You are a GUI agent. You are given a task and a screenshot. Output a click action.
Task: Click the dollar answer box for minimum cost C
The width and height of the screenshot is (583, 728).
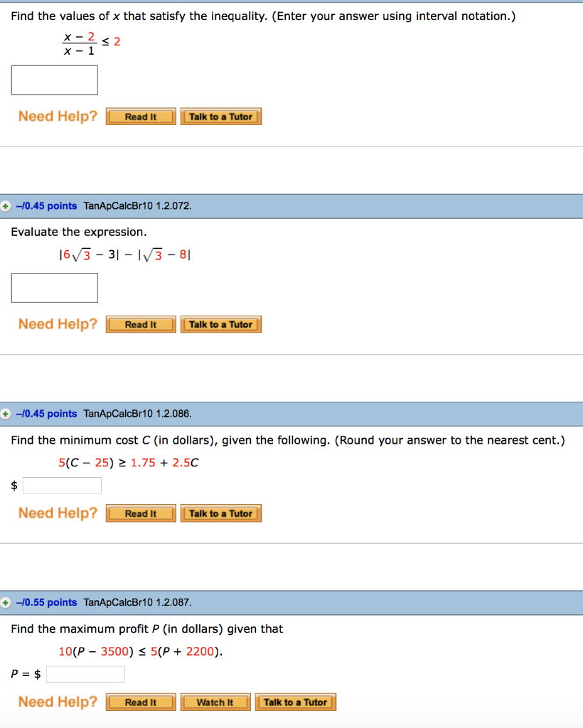pos(62,485)
